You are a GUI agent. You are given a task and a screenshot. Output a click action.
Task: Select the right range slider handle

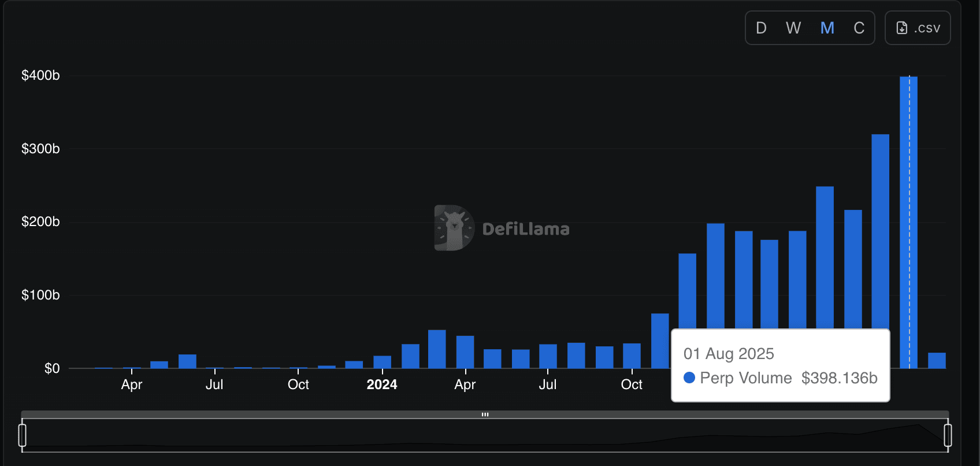point(948,435)
